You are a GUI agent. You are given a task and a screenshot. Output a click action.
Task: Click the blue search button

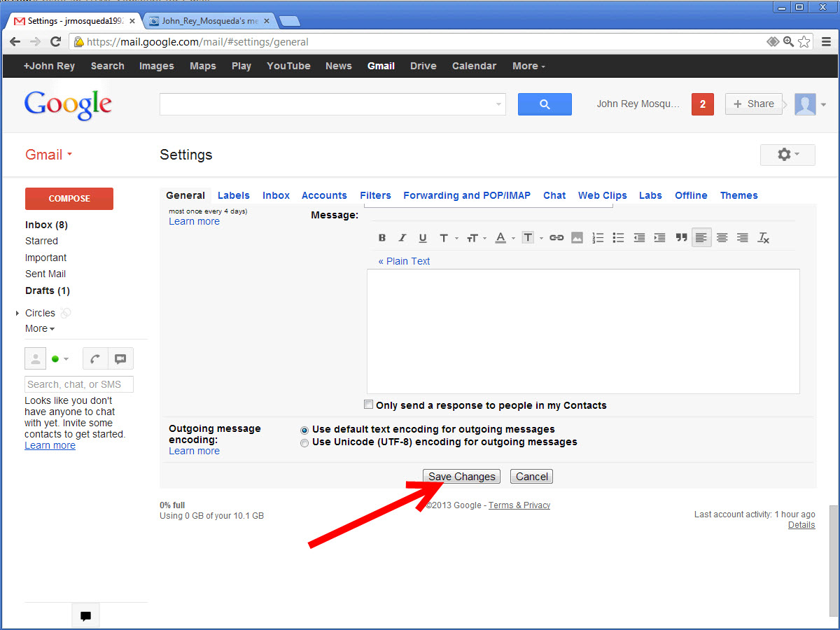pyautogui.click(x=545, y=104)
